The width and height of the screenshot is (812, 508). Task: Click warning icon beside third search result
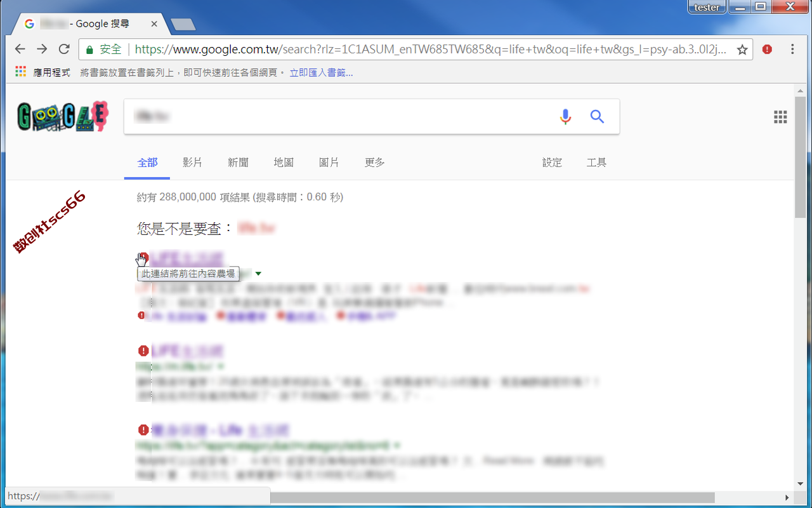click(143, 430)
